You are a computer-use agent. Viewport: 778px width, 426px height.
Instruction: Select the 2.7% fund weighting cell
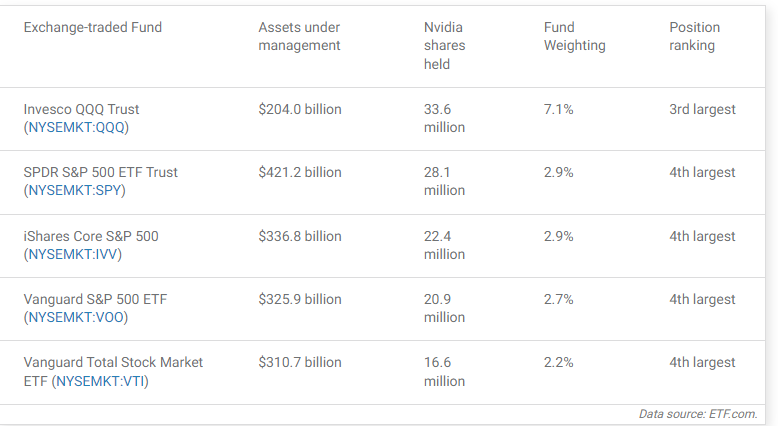[558, 299]
